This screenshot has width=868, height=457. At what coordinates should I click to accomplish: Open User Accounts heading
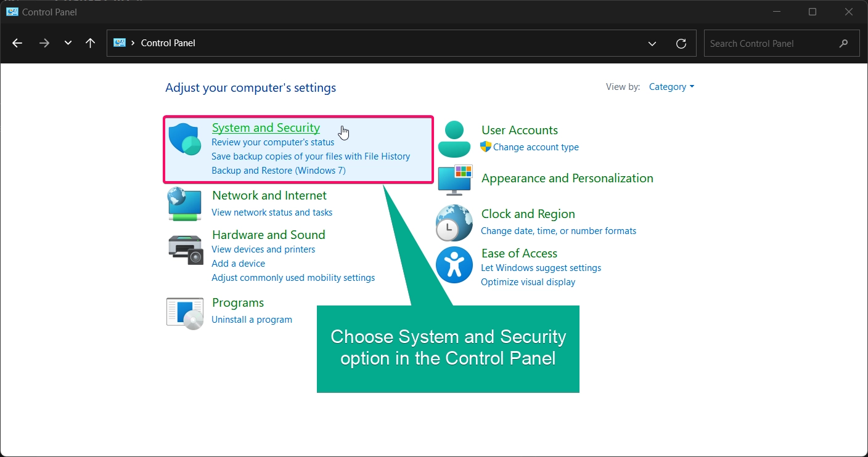tap(520, 130)
